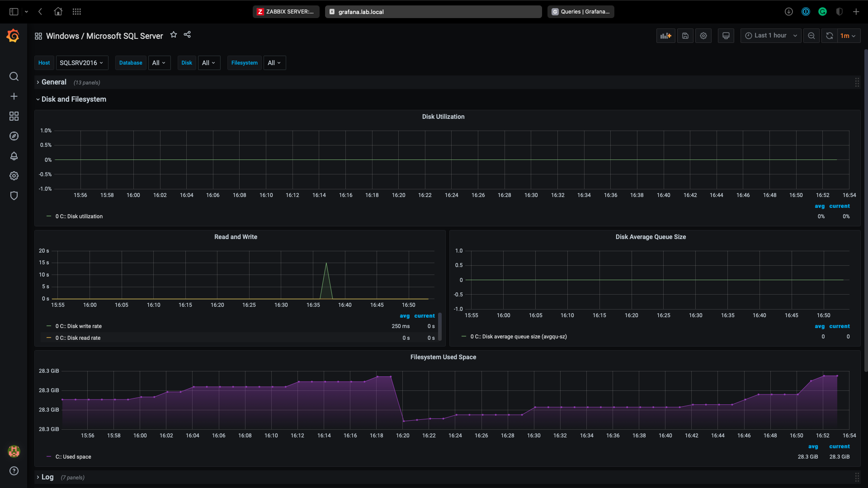Open dashboard settings gear in toolbar

pos(703,36)
